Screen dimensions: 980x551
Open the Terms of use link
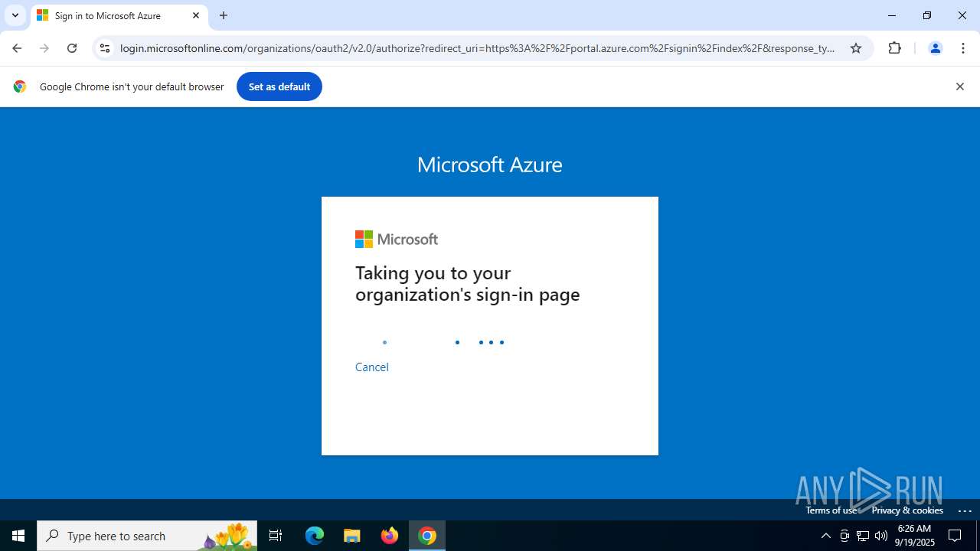[x=831, y=510]
